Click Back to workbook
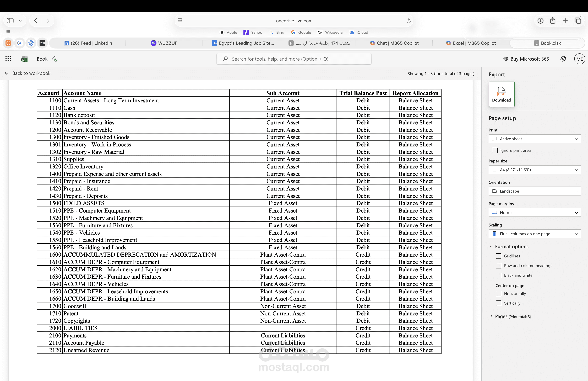Viewport: 588px width, 381px height. click(x=31, y=73)
